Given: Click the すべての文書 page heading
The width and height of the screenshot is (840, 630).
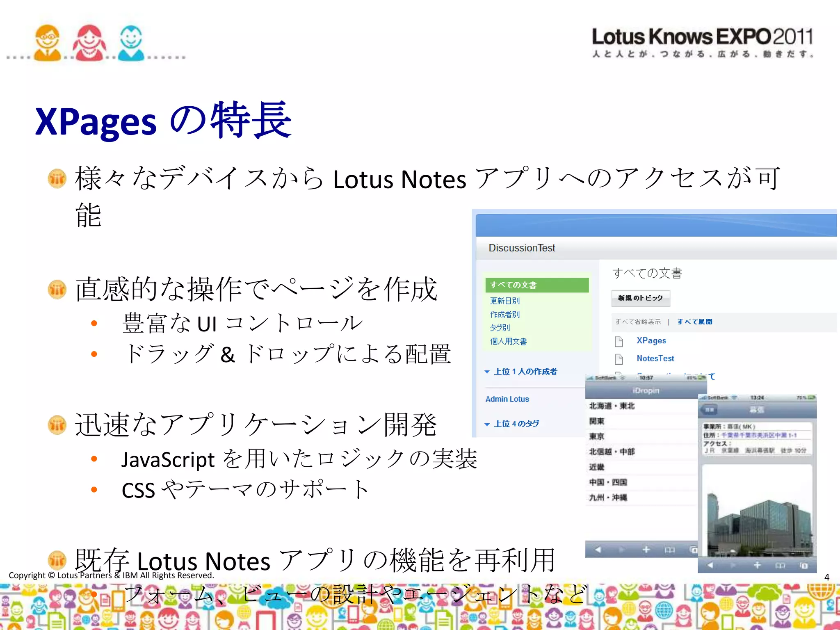Looking at the screenshot, I should 647,274.
